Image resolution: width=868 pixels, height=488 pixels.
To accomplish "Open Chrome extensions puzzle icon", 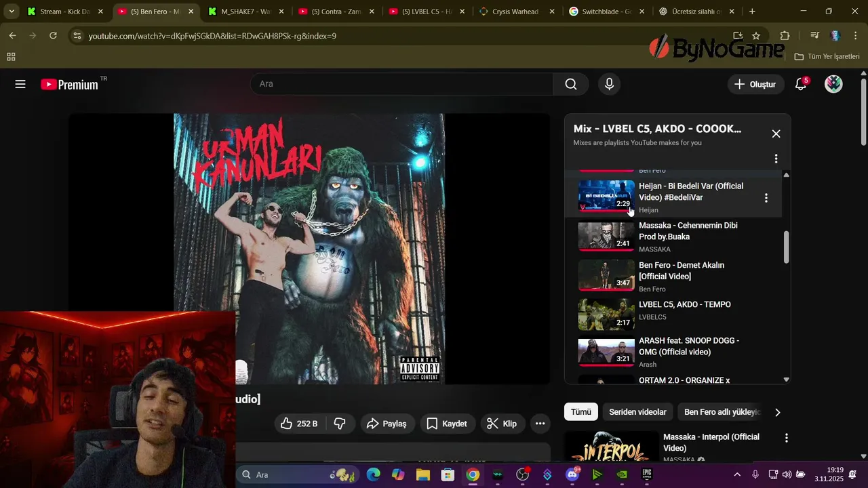I will tap(785, 36).
